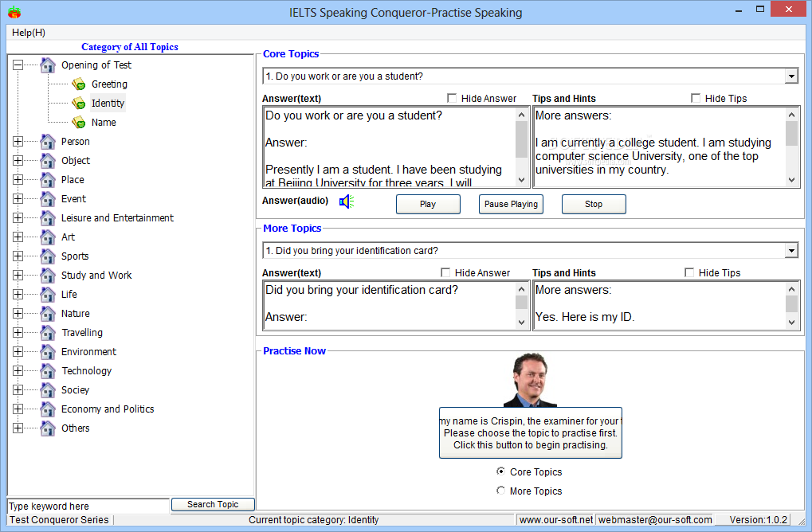Screen dimensions: 812x532
Task: Open the www.our-soft.net link
Action: coord(555,519)
